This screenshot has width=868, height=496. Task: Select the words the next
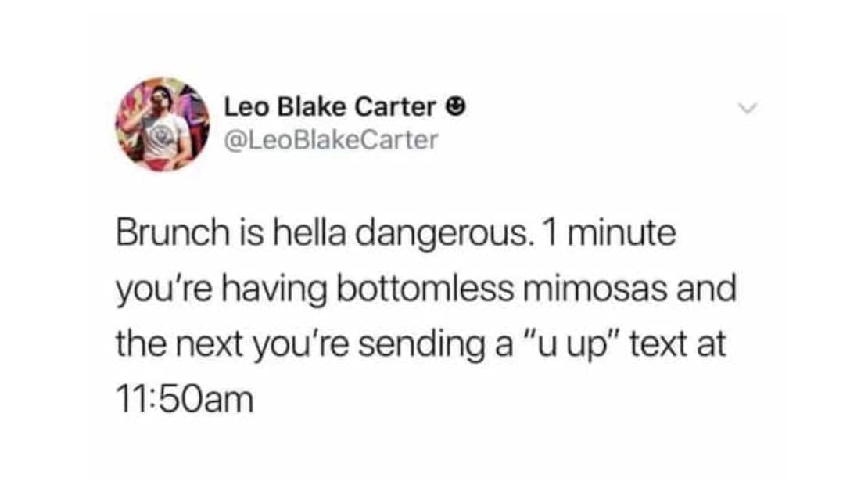[x=179, y=343]
